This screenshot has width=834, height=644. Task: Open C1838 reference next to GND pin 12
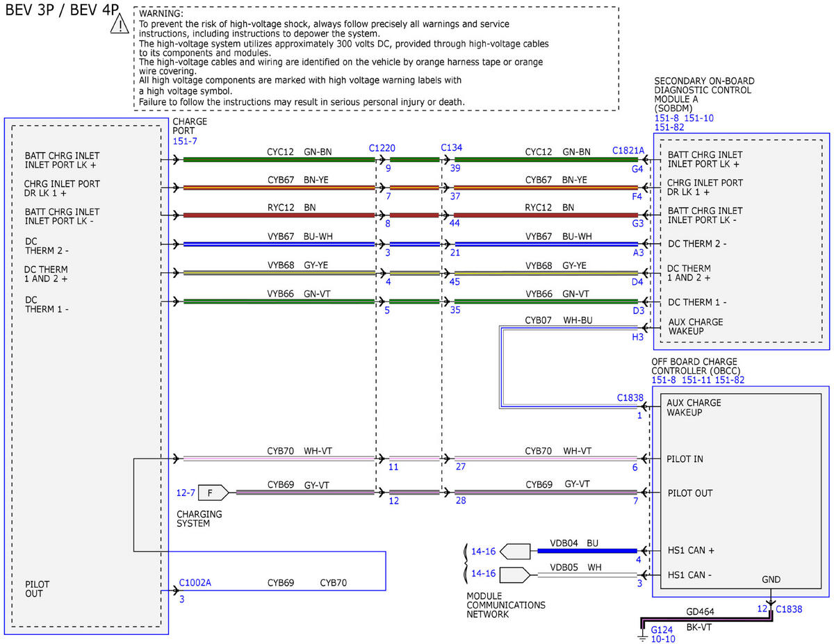tap(789, 609)
